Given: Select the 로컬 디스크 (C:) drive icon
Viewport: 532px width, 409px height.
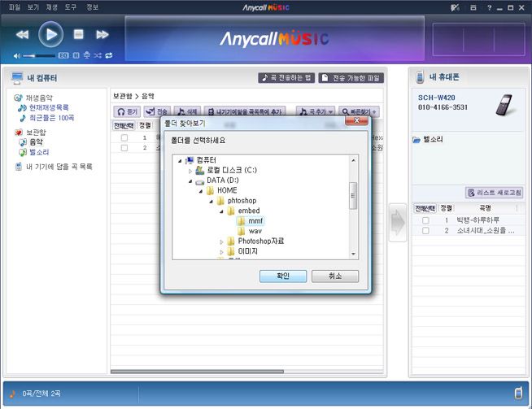Looking at the screenshot, I should click(x=200, y=170).
